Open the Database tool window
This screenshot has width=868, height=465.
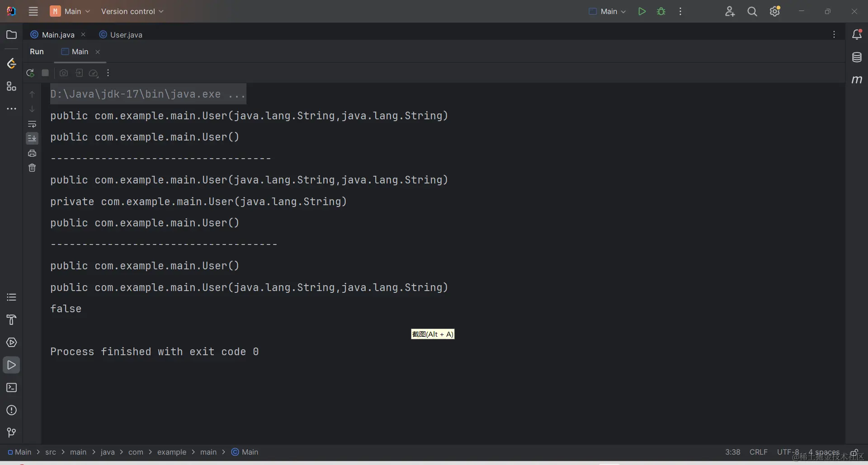[857, 57]
